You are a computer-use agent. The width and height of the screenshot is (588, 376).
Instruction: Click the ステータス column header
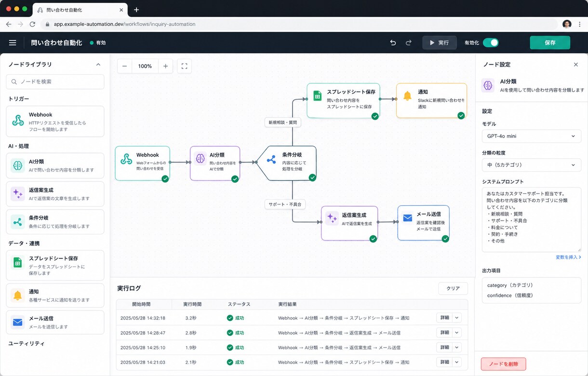coord(239,305)
